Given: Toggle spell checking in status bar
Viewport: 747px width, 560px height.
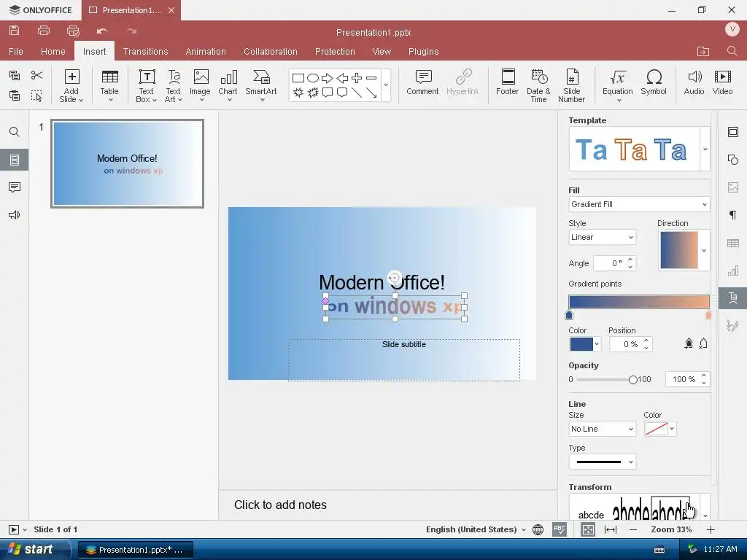Looking at the screenshot, I should 560,529.
